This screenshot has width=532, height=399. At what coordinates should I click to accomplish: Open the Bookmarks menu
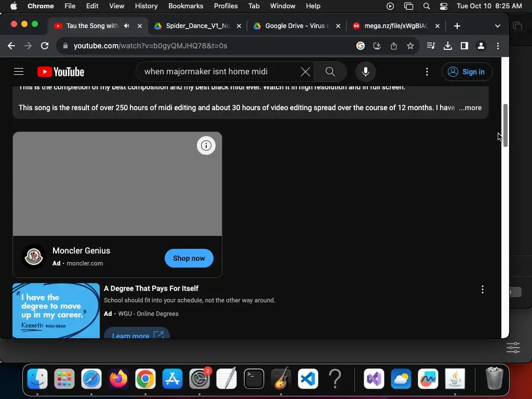tap(185, 6)
